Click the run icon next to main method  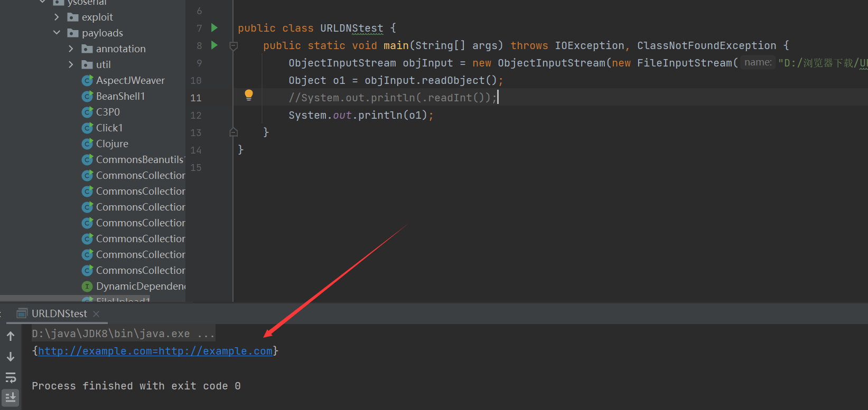214,45
